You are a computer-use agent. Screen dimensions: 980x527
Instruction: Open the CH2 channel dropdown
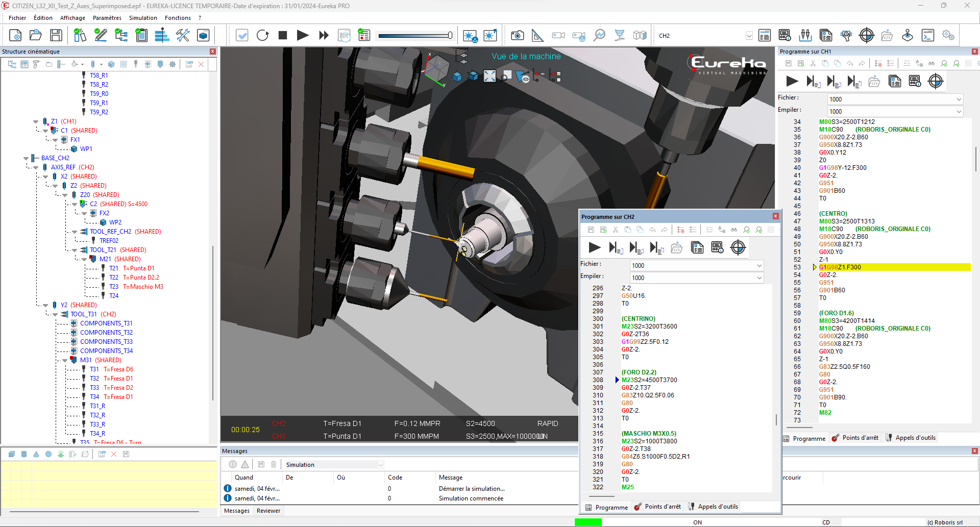click(x=749, y=36)
